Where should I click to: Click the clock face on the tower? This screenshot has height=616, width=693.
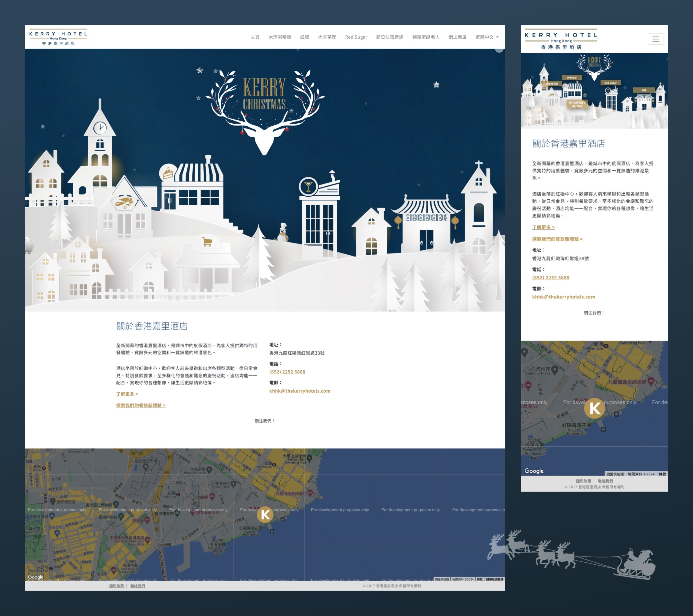pyautogui.click(x=100, y=128)
